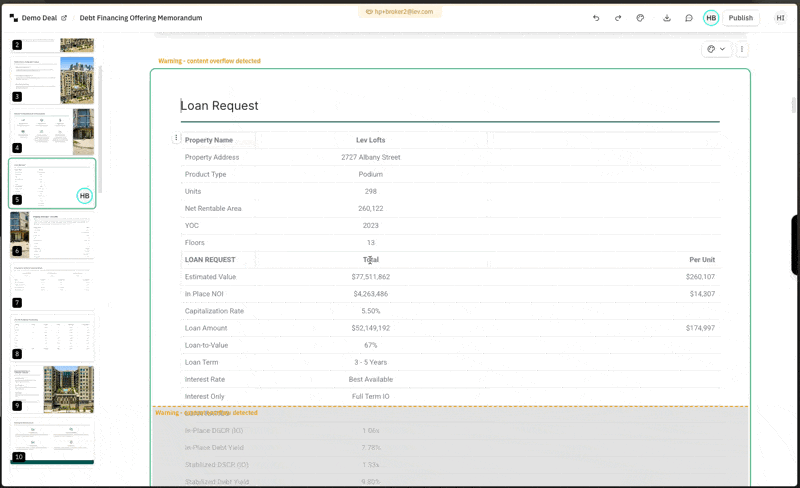Click the Lev logo in top-left corner
The height and width of the screenshot is (488, 800).
[x=13, y=18]
